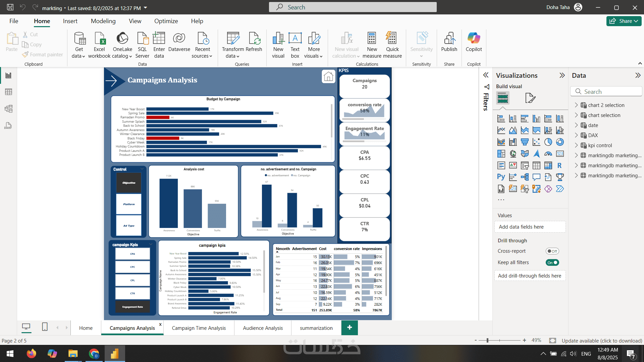Viewport: 644px width, 362px height.
Task: Expand the DAX table in Data pane
Action: point(576,135)
